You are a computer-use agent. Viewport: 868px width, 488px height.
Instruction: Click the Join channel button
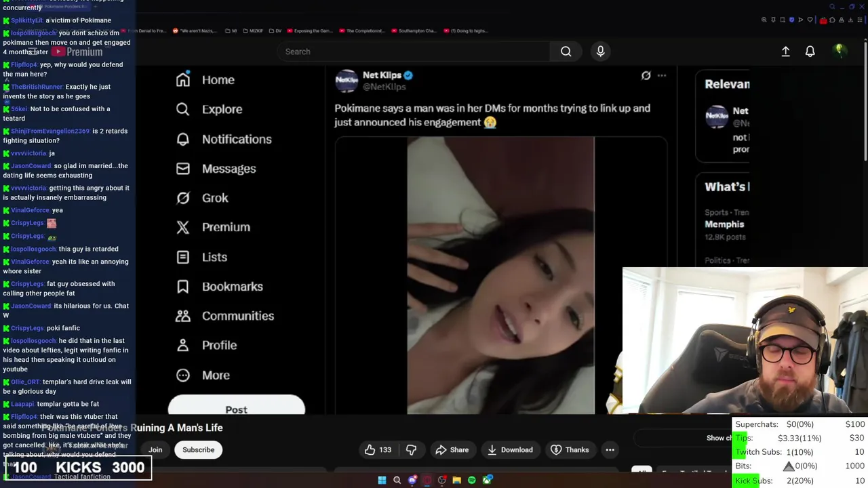(x=155, y=450)
